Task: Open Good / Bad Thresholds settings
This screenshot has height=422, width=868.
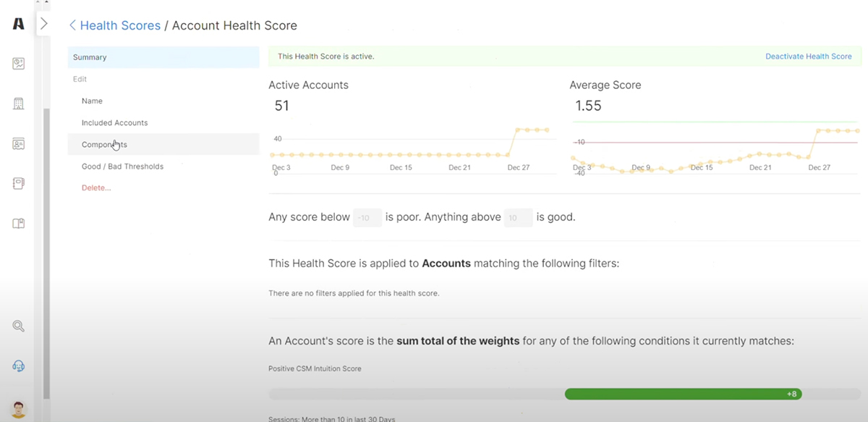Action: 122,166
